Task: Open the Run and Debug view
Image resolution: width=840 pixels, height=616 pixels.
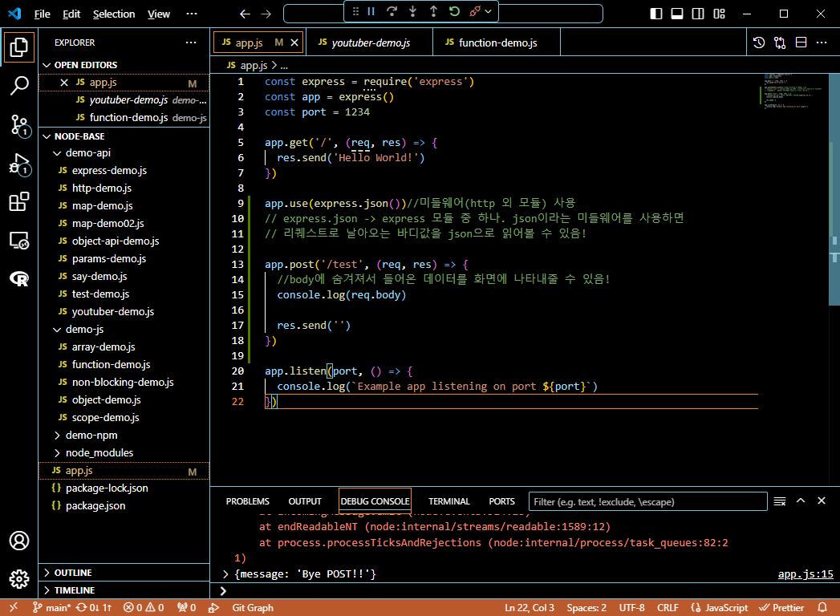Action: click(x=19, y=164)
